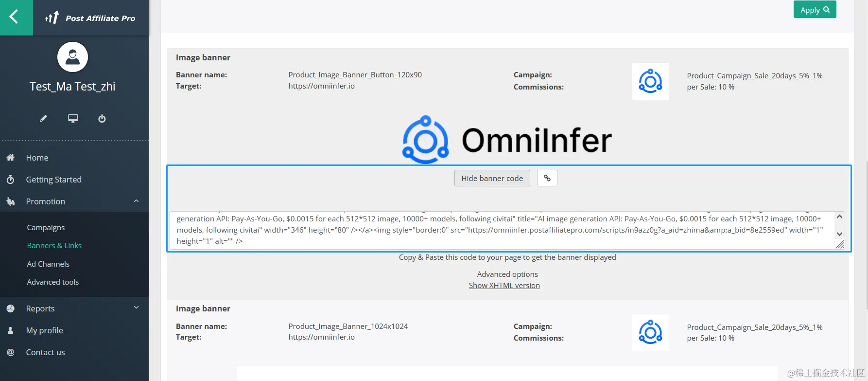Click the Apply search button

(815, 10)
